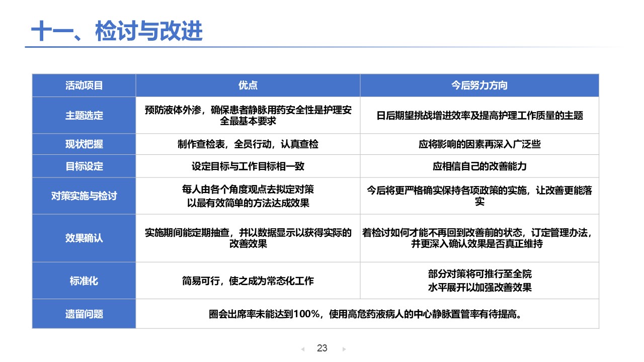
Task: Click the previous slide arrow
Action: 302,349
